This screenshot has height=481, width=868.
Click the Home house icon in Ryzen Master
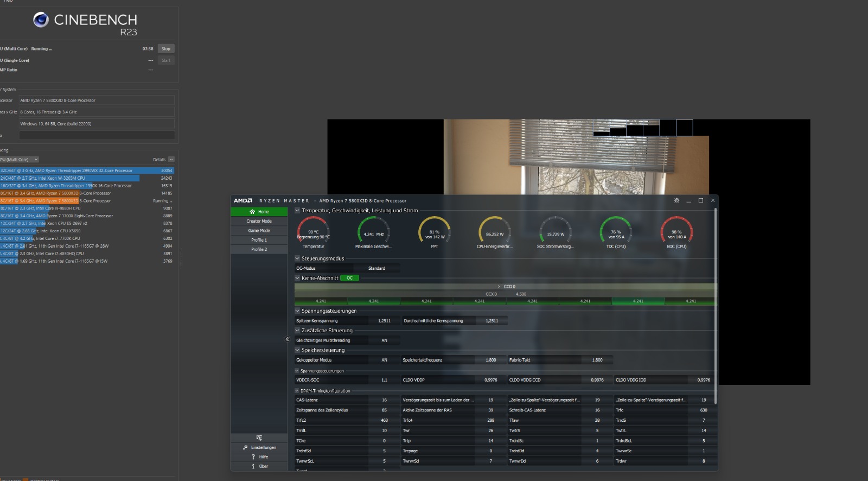pyautogui.click(x=252, y=212)
